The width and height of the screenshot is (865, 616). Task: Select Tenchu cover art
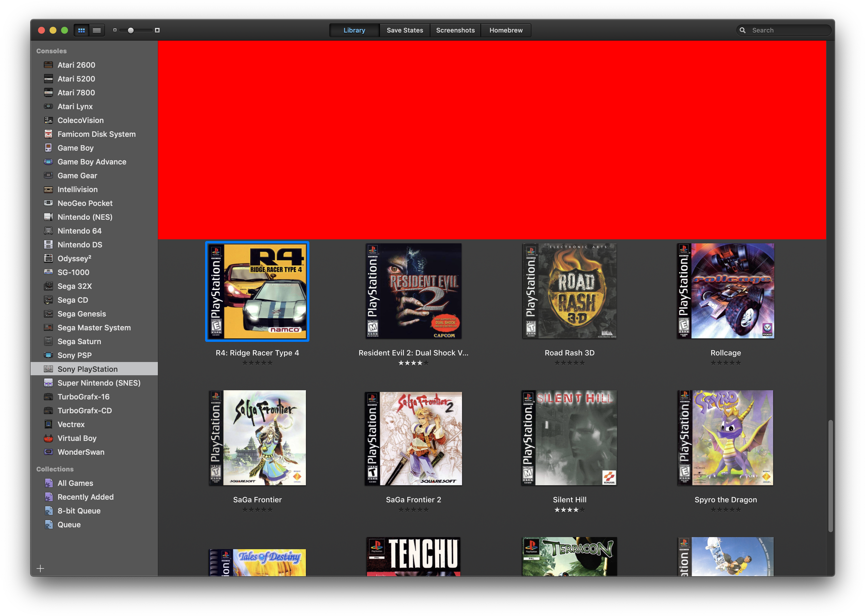[x=414, y=556]
